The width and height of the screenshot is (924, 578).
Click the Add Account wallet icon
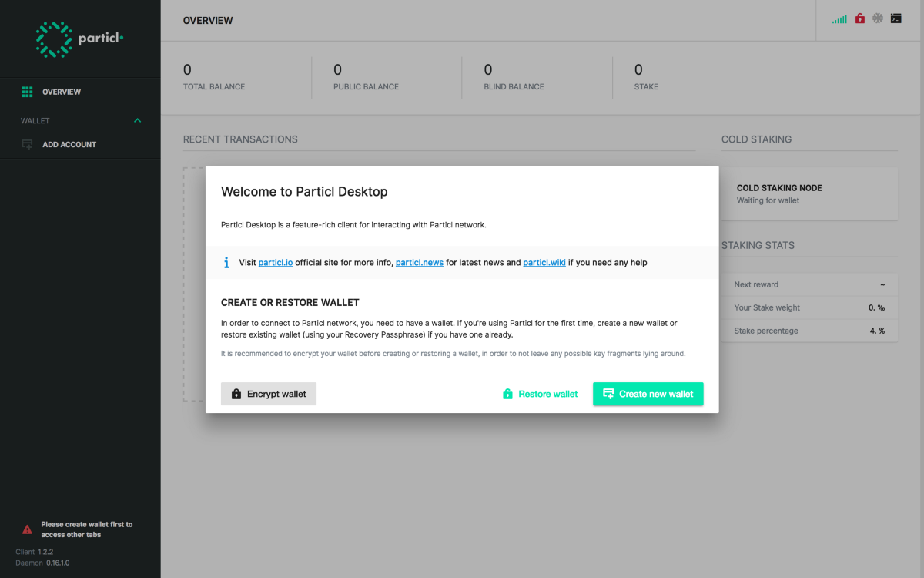(27, 144)
